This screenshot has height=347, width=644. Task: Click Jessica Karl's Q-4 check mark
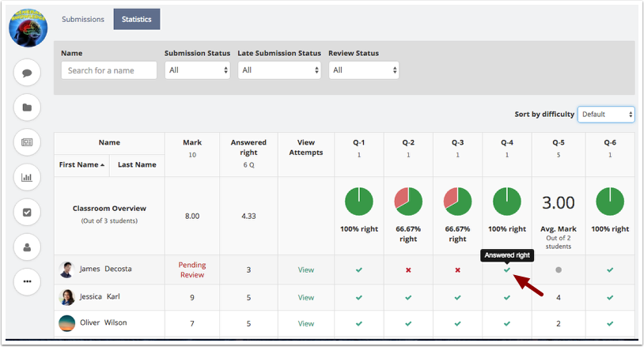pos(507,297)
